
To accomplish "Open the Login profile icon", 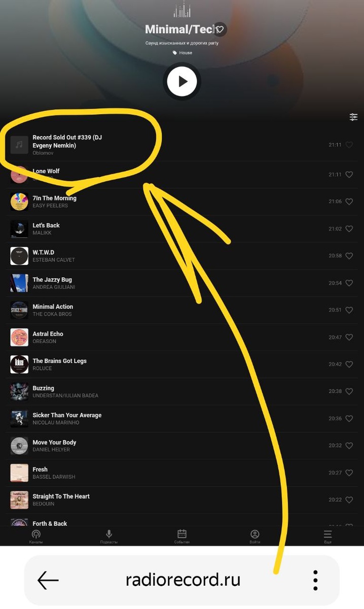I will coord(255,534).
